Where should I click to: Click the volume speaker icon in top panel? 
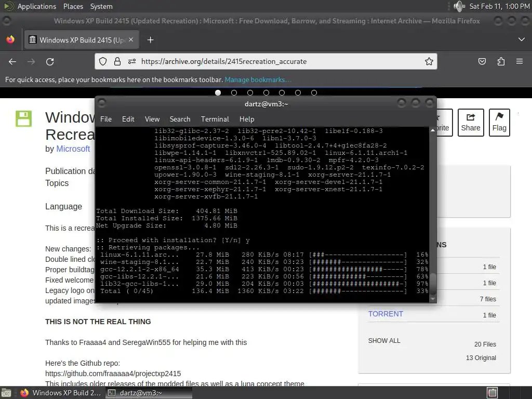tap(459, 6)
